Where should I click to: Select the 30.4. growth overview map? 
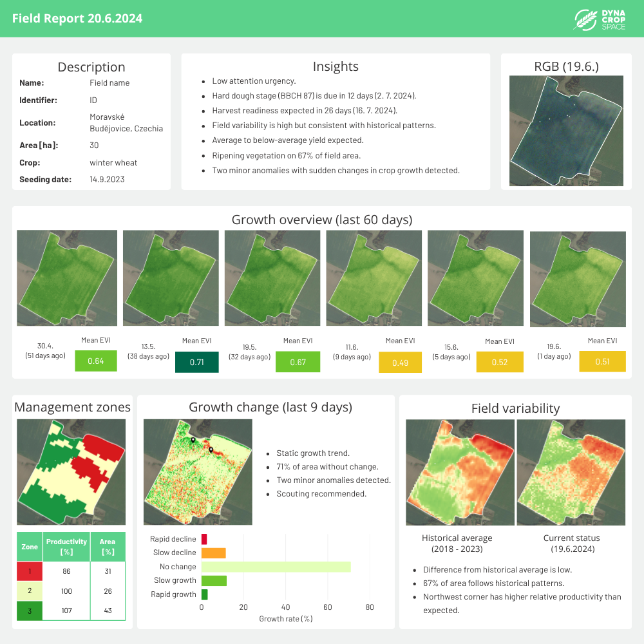point(67,278)
